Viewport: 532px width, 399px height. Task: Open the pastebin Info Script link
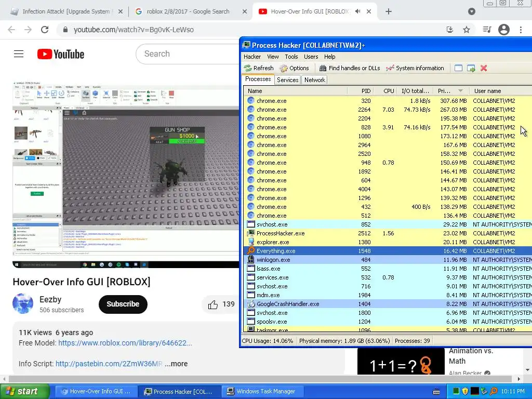pyautogui.click(x=109, y=364)
